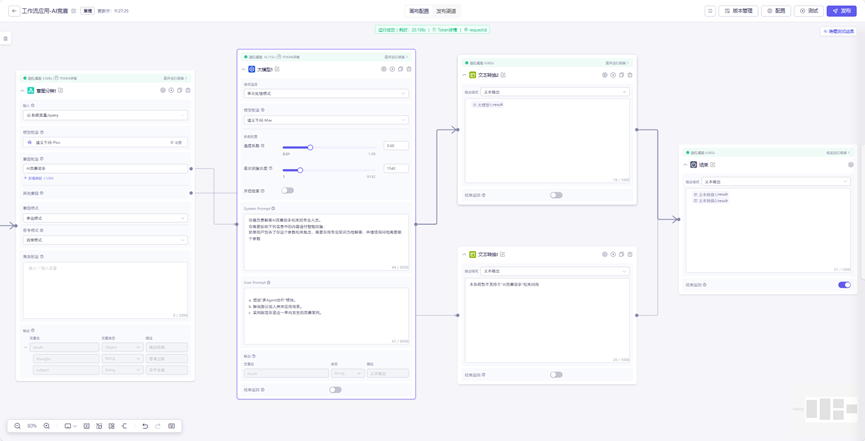Open the 通义千问-Max model dropdown
The width and height of the screenshot is (865, 441).
[326, 120]
